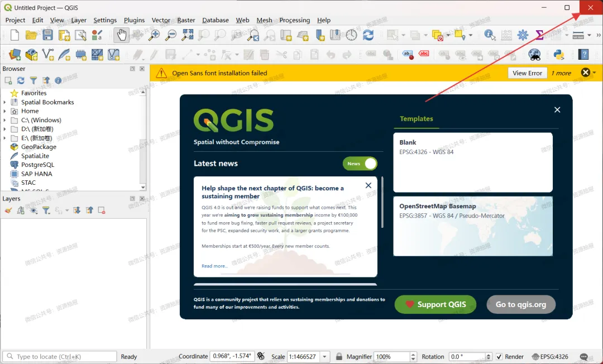Expand the Home tree item
Image resolution: width=603 pixels, height=364 pixels.
[x=4, y=111]
